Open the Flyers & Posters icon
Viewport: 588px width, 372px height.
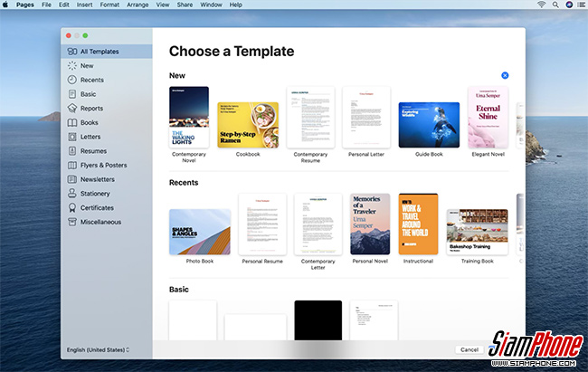[72, 165]
